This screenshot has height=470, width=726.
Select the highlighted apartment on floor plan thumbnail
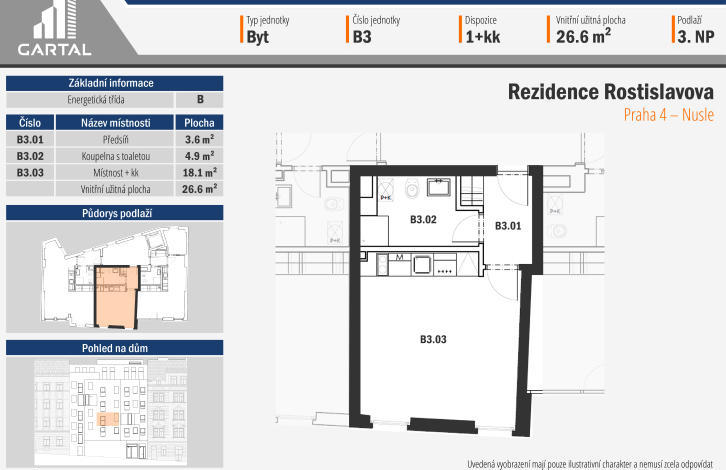point(115,295)
